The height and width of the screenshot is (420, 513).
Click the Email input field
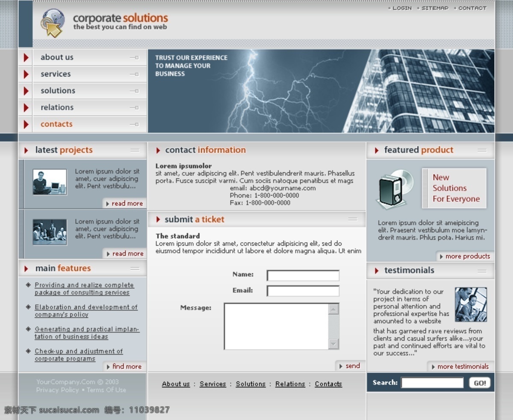click(x=303, y=291)
